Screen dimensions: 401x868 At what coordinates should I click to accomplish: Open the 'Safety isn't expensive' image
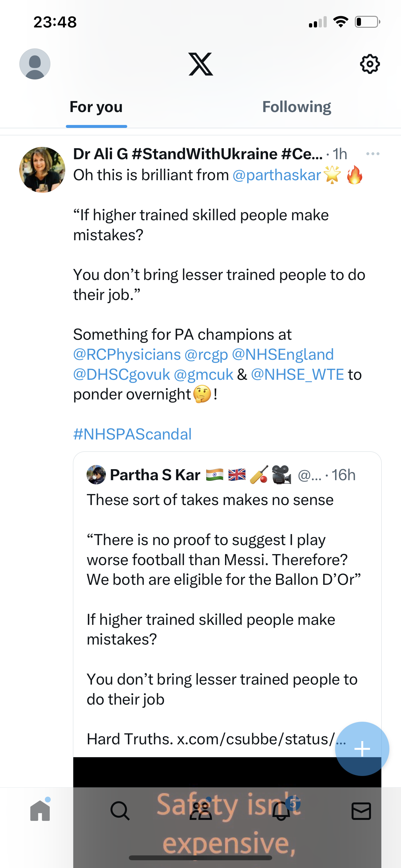point(227,812)
